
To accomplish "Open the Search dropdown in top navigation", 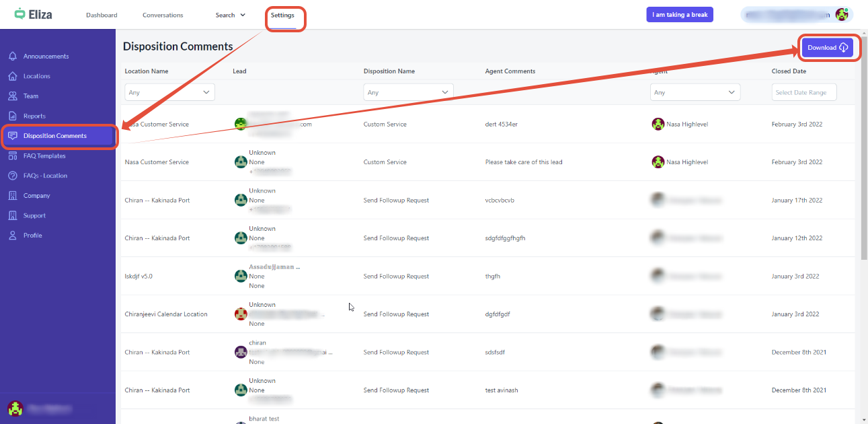I will click(230, 15).
